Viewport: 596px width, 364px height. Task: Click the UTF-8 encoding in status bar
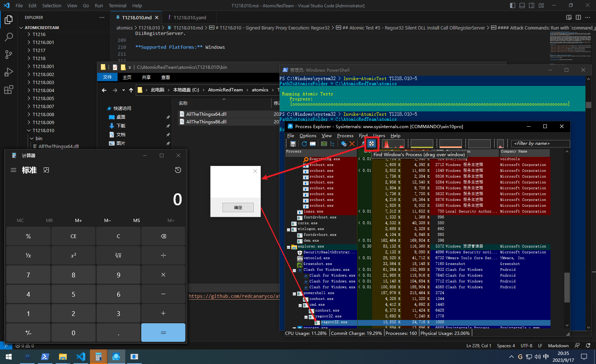pos(526,346)
